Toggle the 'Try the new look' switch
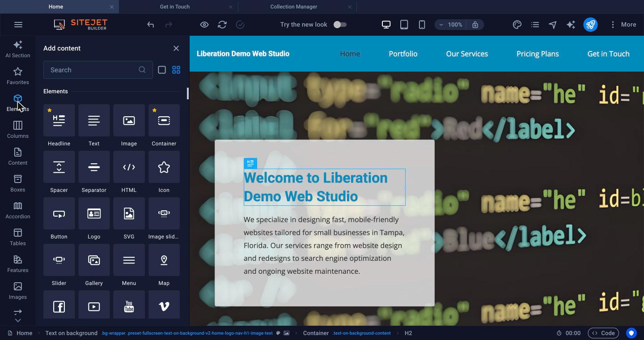 point(340,25)
